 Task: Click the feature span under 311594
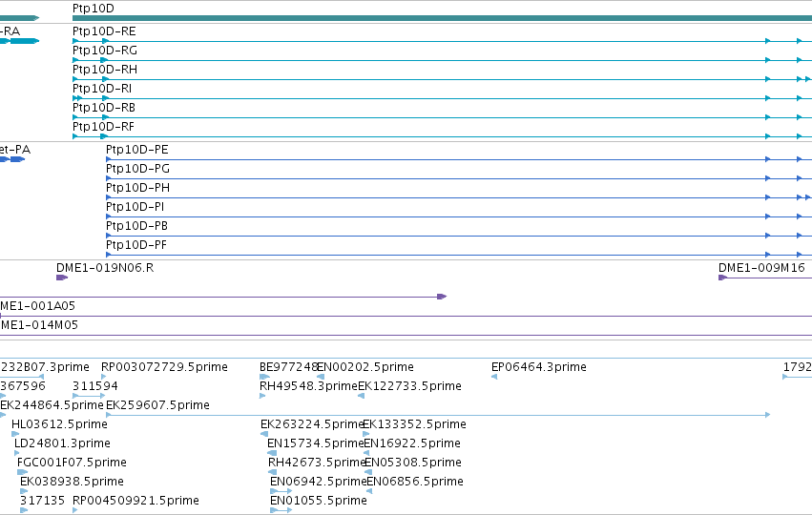click(89, 396)
